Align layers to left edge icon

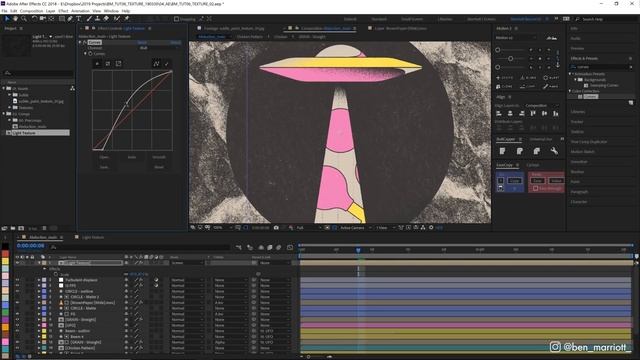tap(499, 113)
